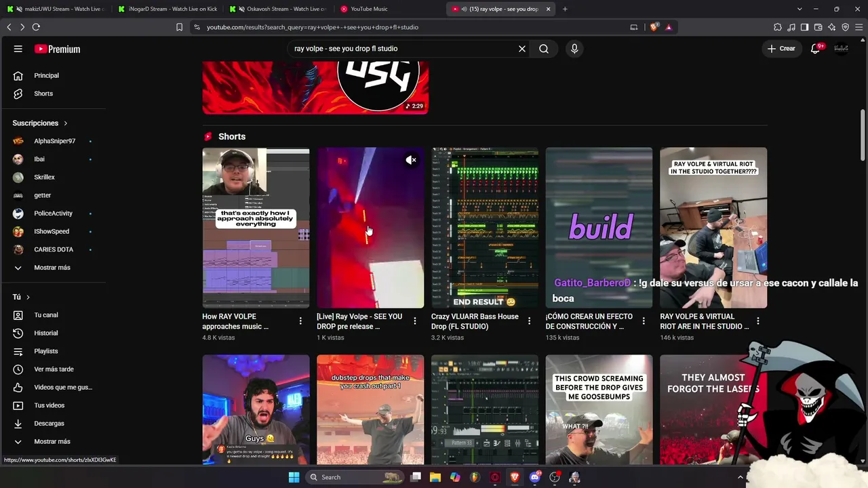The width and height of the screenshot is (868, 488).
Task: Open the Brave VPN shield icon
Action: (845, 27)
